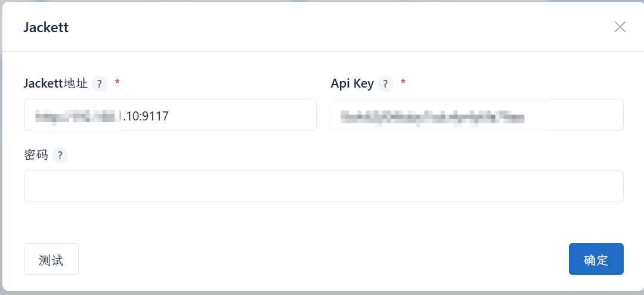Close the Jackett dialog with the X
This screenshot has height=295, width=644.
(x=620, y=27)
